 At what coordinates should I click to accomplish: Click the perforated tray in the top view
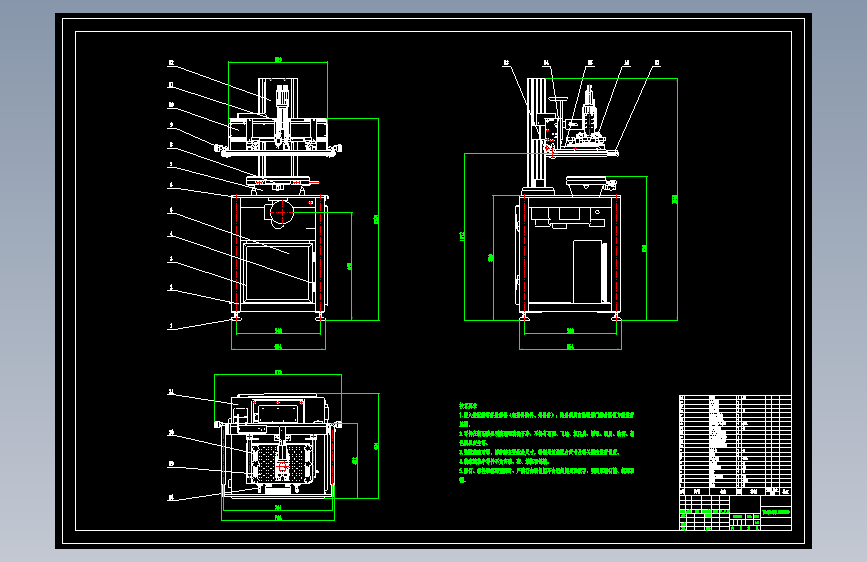click(281, 464)
